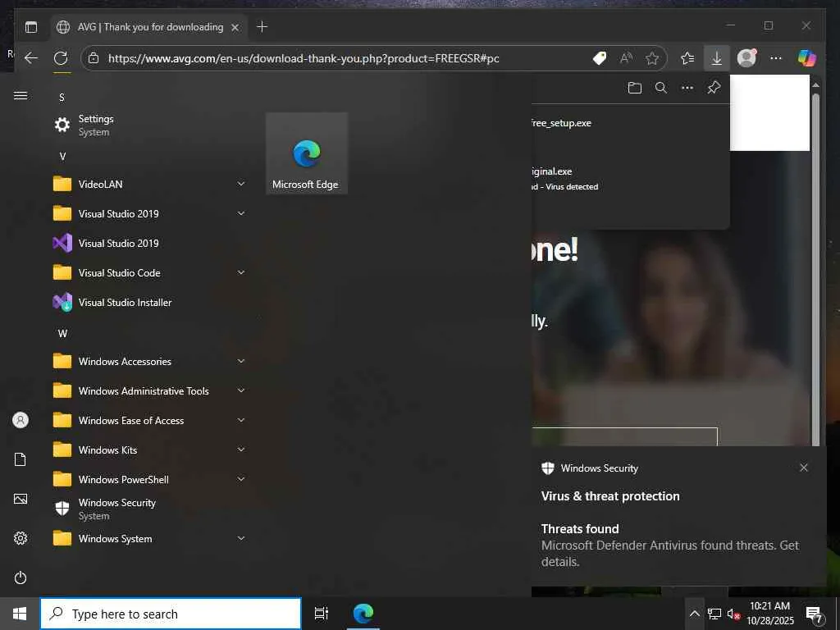Select the AVG Thank you for downloading tab

[149, 27]
